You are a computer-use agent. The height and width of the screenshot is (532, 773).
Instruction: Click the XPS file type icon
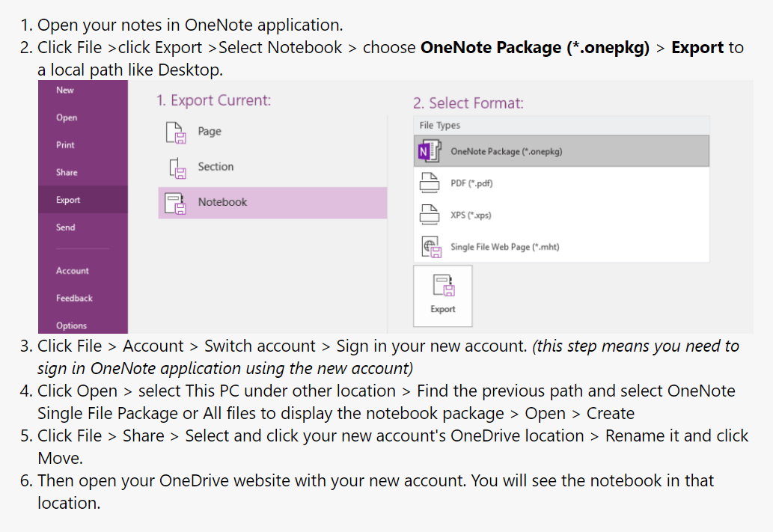tap(429, 215)
